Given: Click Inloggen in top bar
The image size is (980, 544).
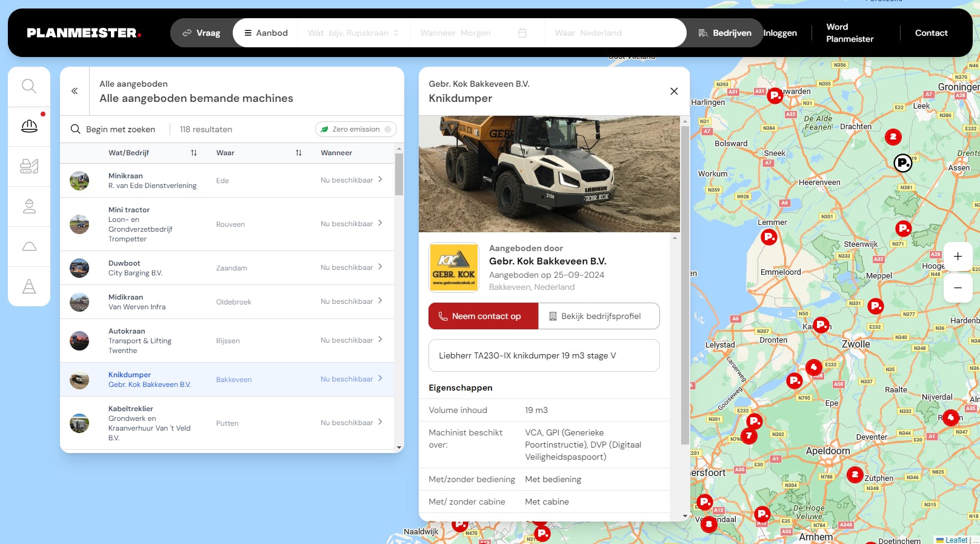Looking at the screenshot, I should (x=780, y=33).
